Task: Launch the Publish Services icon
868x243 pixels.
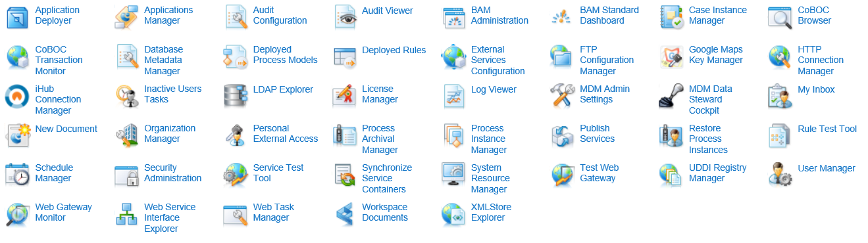Action: click(x=562, y=135)
